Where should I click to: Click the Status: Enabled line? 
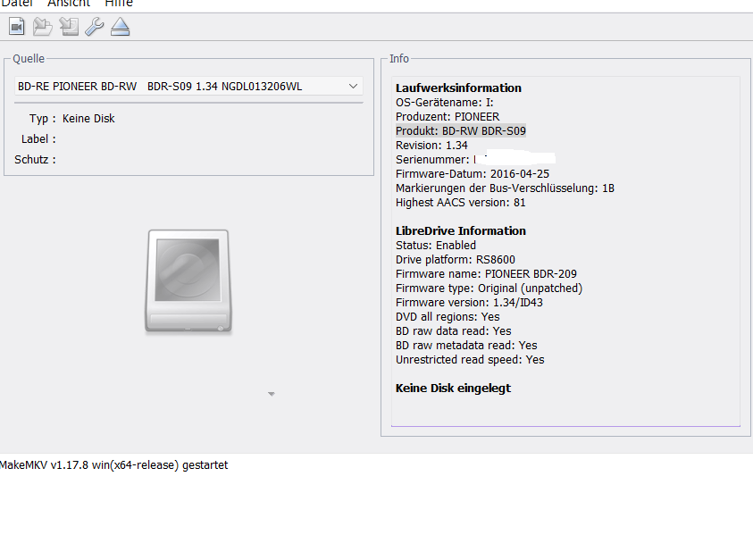(436, 245)
